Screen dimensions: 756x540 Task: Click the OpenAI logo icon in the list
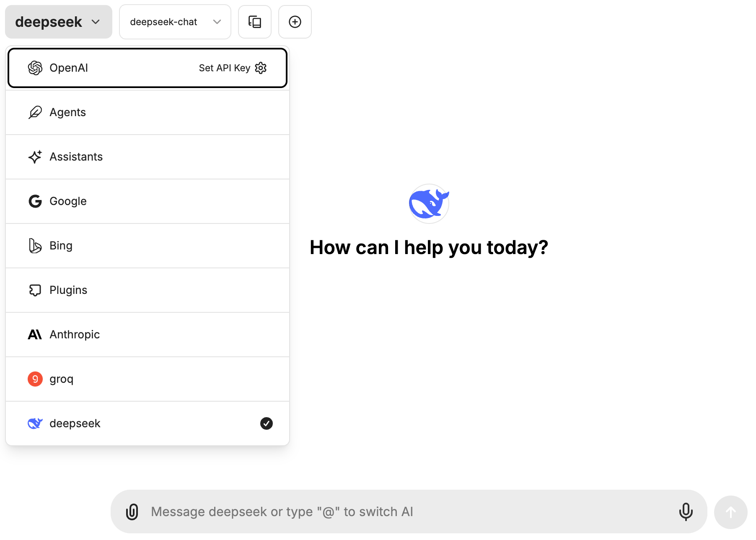(35, 68)
